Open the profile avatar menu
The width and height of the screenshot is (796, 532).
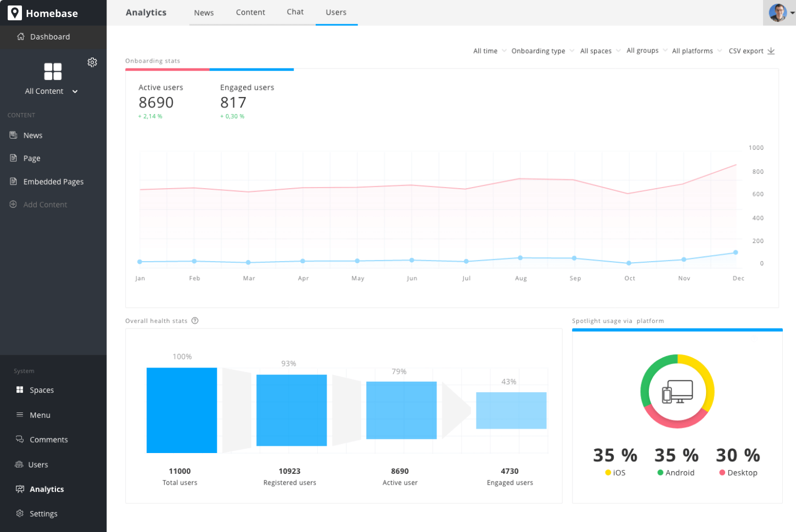tap(779, 13)
